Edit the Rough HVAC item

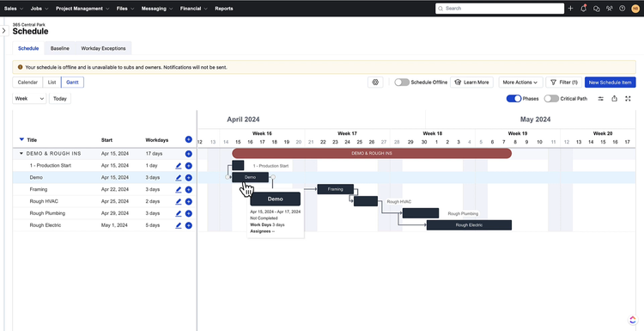[179, 201]
